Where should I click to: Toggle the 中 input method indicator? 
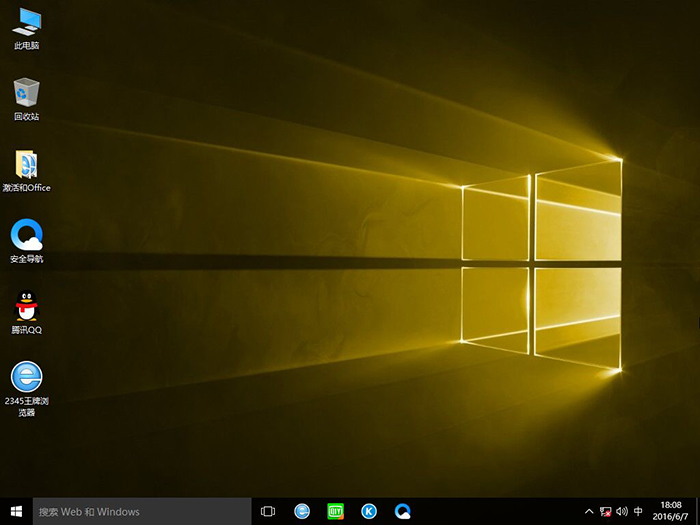pyautogui.click(x=638, y=511)
